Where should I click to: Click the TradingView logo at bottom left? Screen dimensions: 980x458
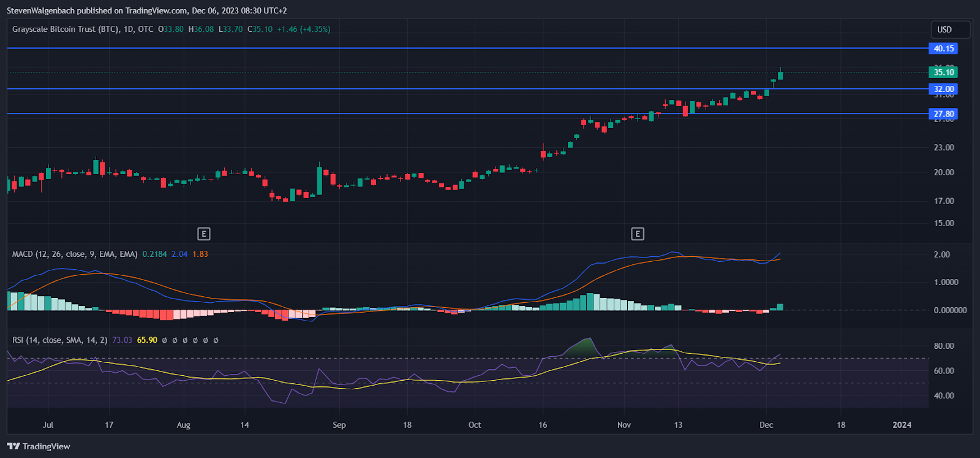point(39,446)
